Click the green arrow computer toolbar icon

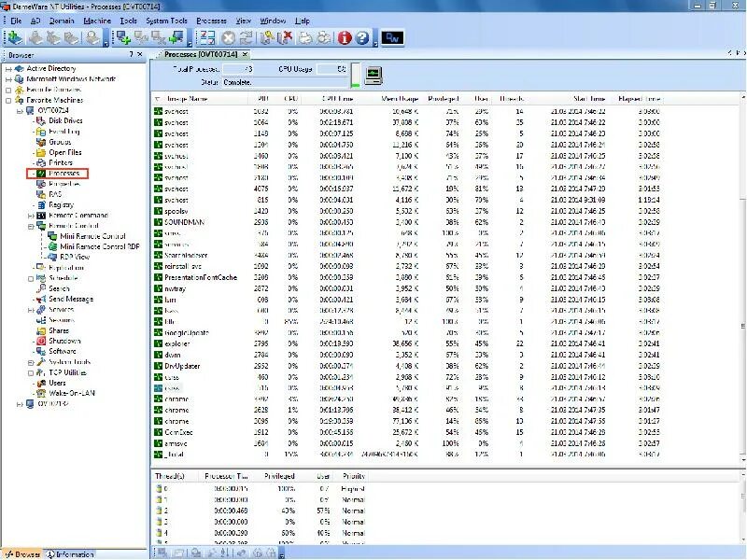tap(176, 37)
